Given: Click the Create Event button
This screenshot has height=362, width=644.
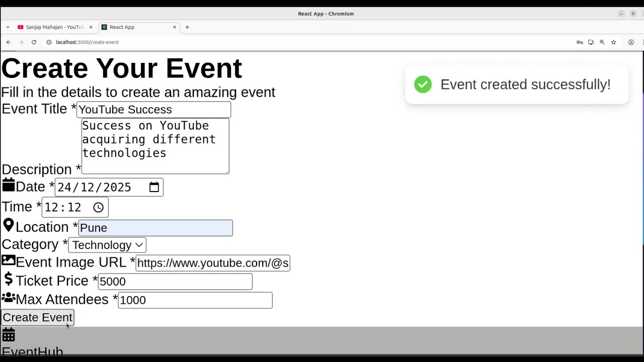Looking at the screenshot, I should (37, 317).
